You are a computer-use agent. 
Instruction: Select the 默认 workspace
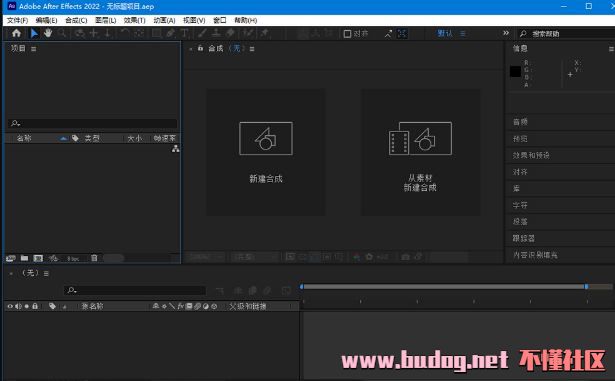(x=445, y=33)
